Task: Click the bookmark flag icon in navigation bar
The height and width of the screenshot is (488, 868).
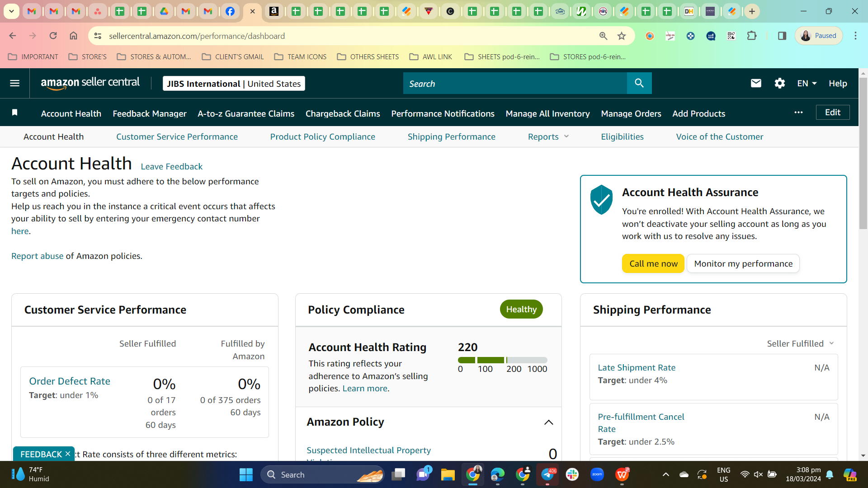Action: (14, 113)
